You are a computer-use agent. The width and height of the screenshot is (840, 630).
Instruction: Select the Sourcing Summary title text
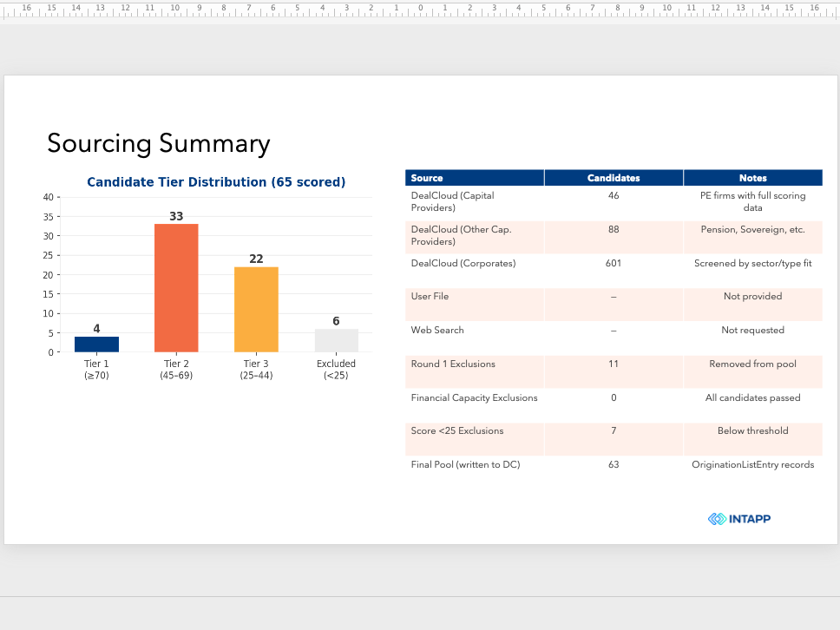[x=159, y=143]
